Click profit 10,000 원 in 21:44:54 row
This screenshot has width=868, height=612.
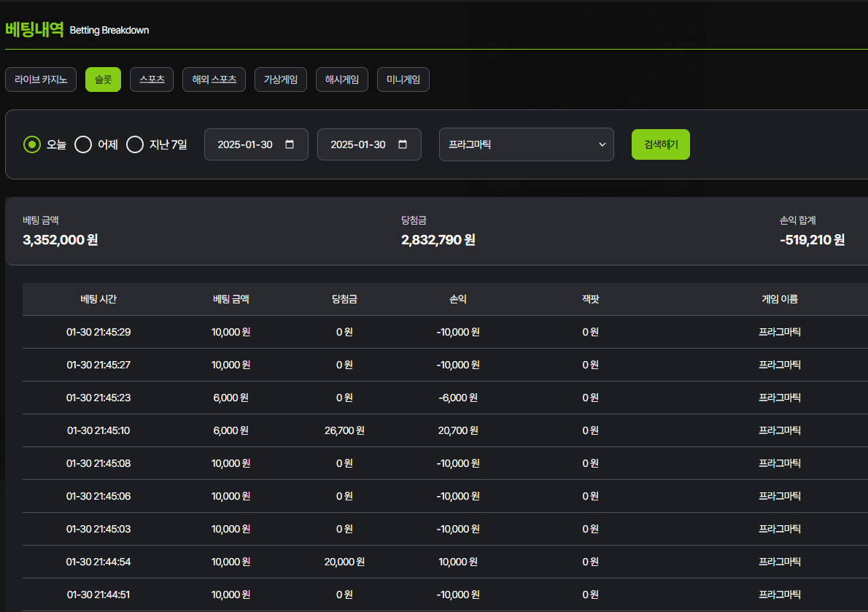click(x=458, y=562)
